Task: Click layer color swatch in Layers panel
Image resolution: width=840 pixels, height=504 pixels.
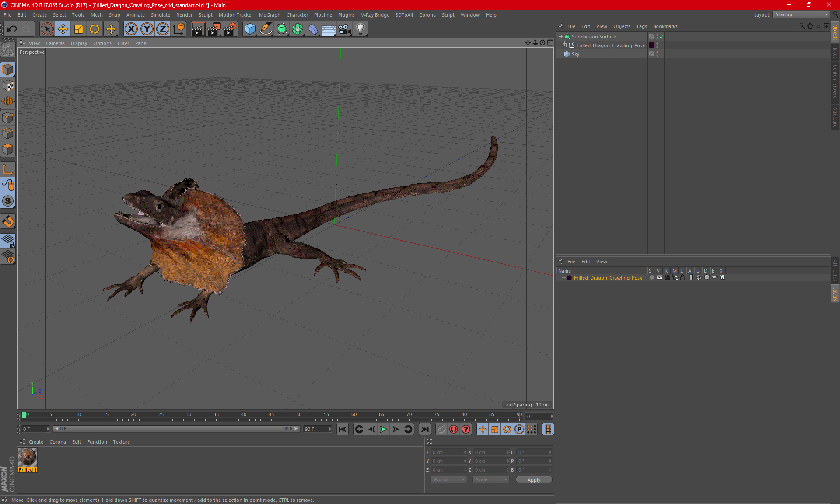Action: pyautogui.click(x=569, y=278)
